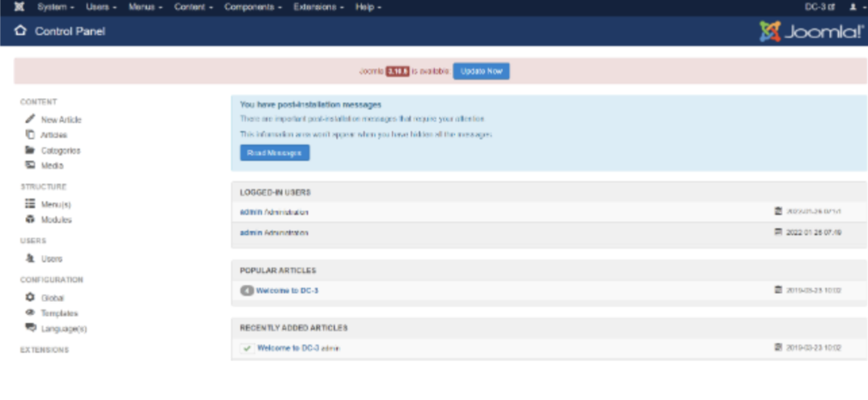Click the Joomla icon in the top menu bar
868x400 pixels.
[18, 7]
